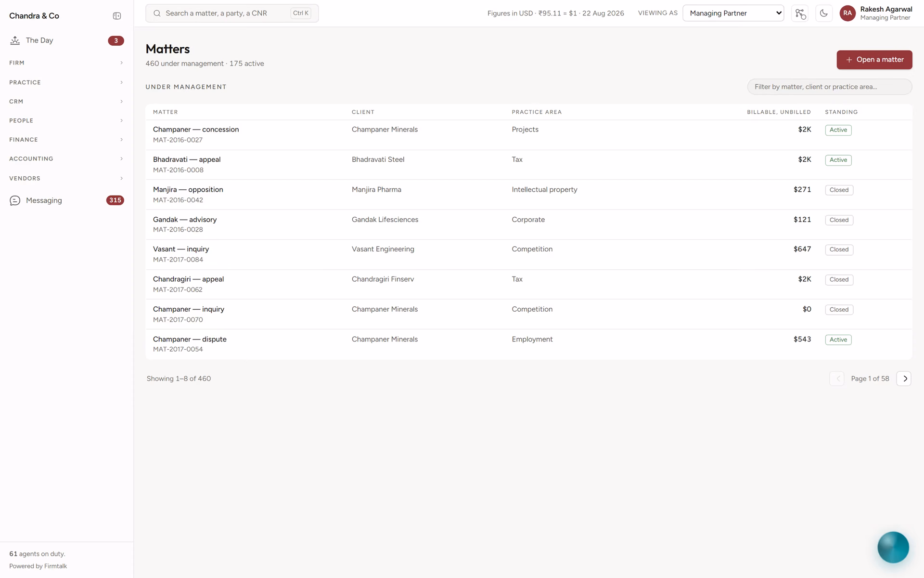Open the Viewing As role dropdown
924x578 pixels.
tap(733, 13)
